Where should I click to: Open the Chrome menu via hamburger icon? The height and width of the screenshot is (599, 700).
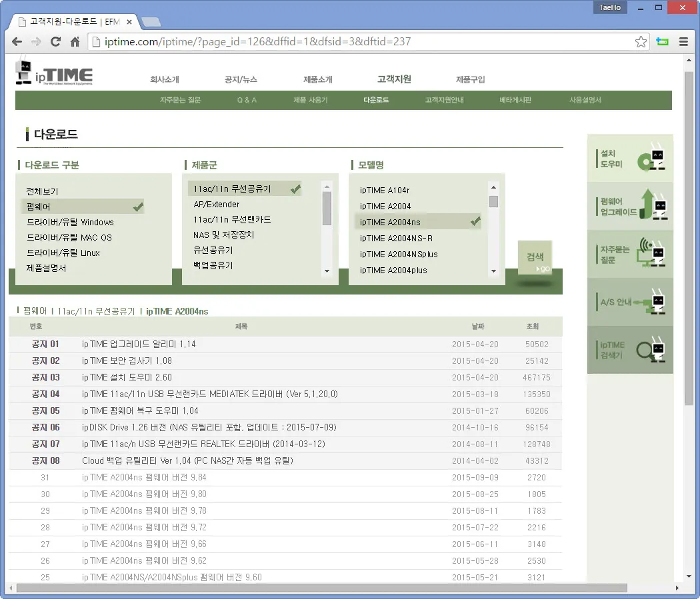[x=683, y=41]
